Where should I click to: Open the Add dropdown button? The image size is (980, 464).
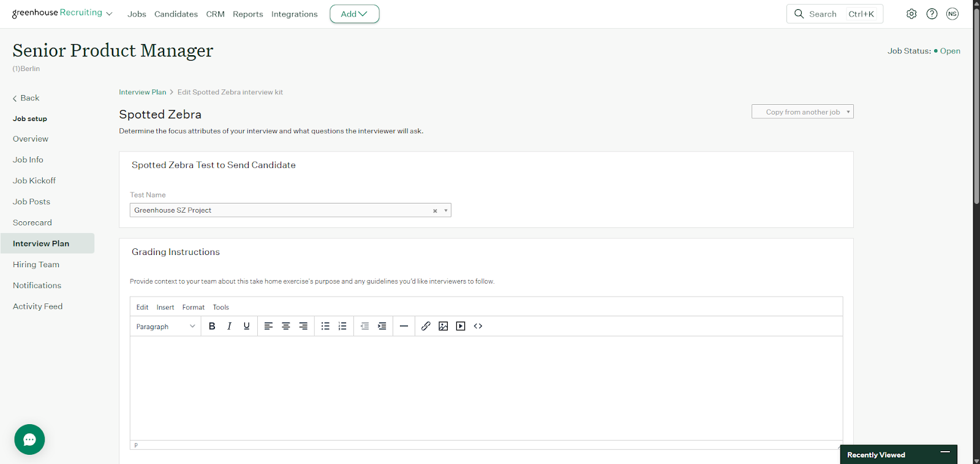(x=355, y=14)
